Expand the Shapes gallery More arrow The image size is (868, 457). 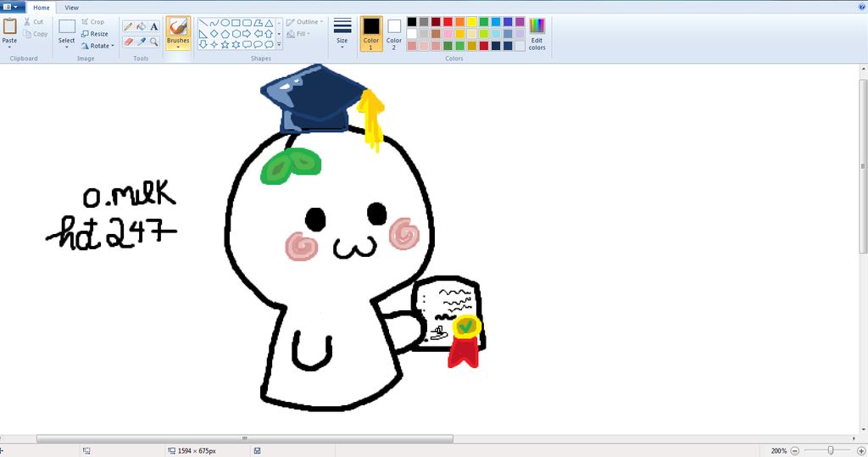pos(279,44)
